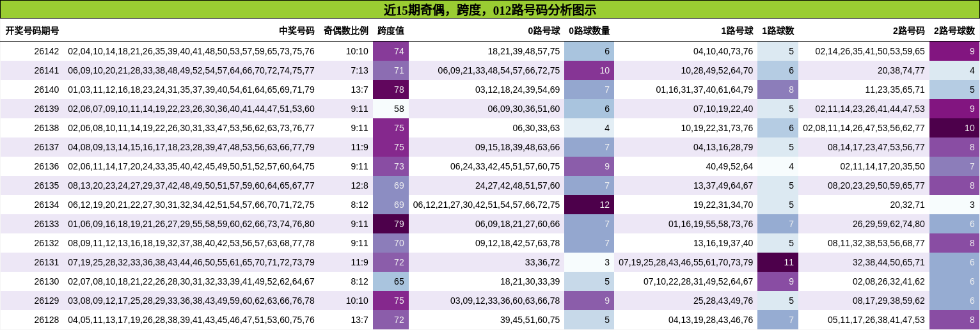The height and width of the screenshot is (330, 980).
Task: Select the 0路 count cell showing 12
Action: (589, 205)
